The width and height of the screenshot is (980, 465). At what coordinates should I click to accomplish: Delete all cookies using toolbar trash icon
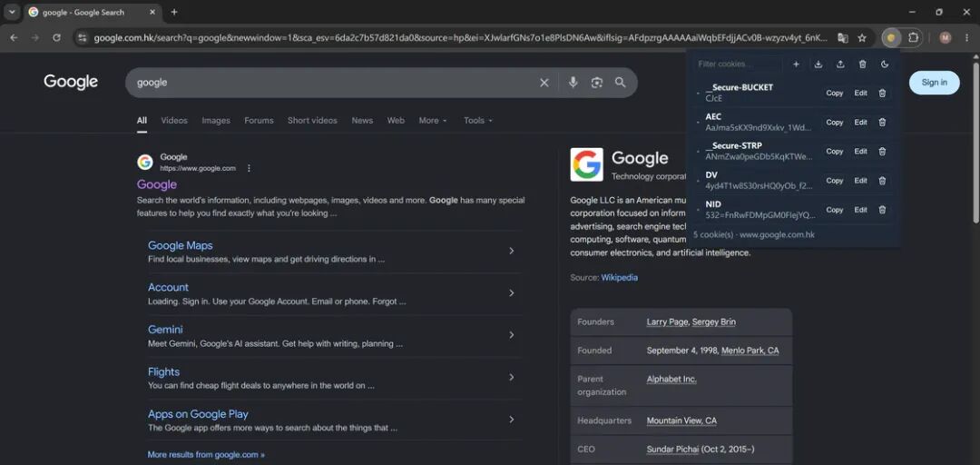point(863,64)
